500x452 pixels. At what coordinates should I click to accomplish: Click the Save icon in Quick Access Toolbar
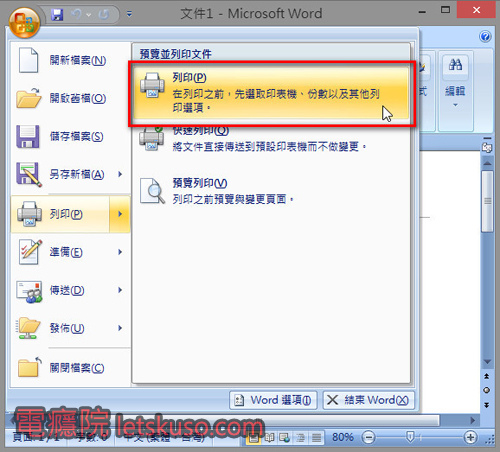(57, 14)
